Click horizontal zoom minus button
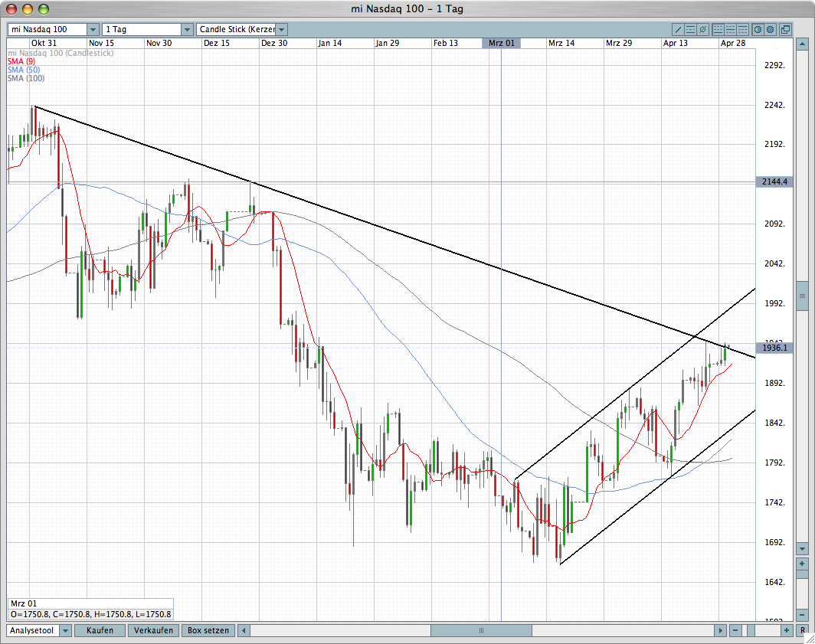The height and width of the screenshot is (644, 815). point(735,630)
